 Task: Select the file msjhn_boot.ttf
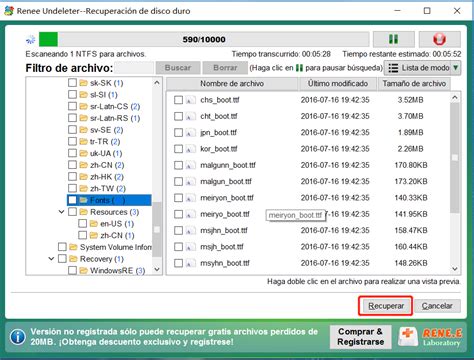[224, 230]
